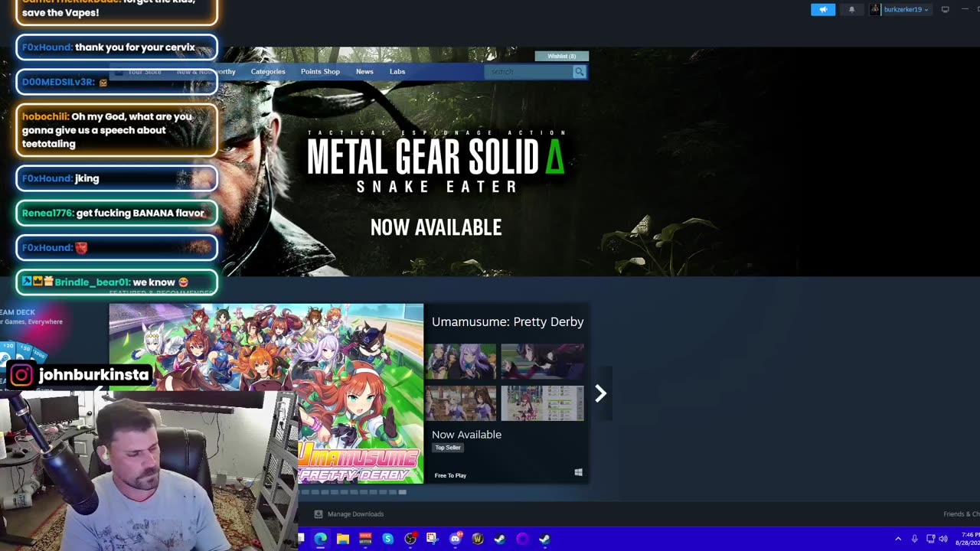Expand the burkzerker19 account dropdown

(x=901, y=10)
